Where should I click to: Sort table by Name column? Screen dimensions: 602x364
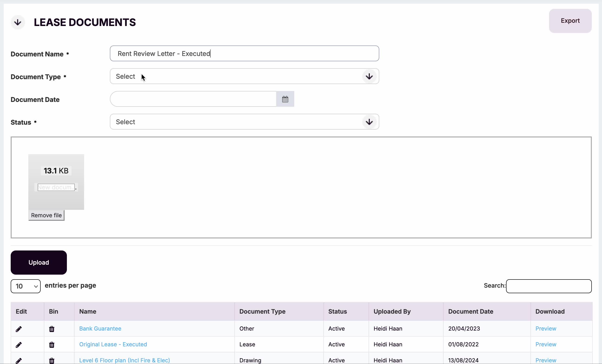point(154,312)
